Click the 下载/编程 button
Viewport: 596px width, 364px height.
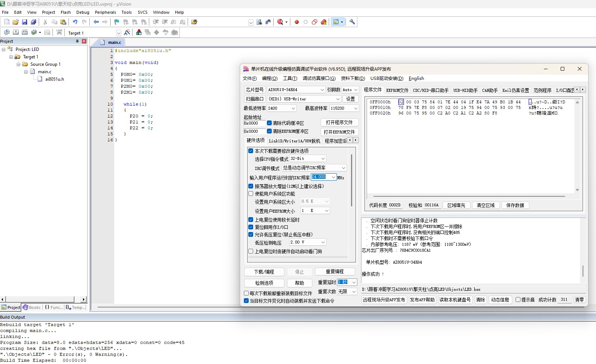coord(264,272)
